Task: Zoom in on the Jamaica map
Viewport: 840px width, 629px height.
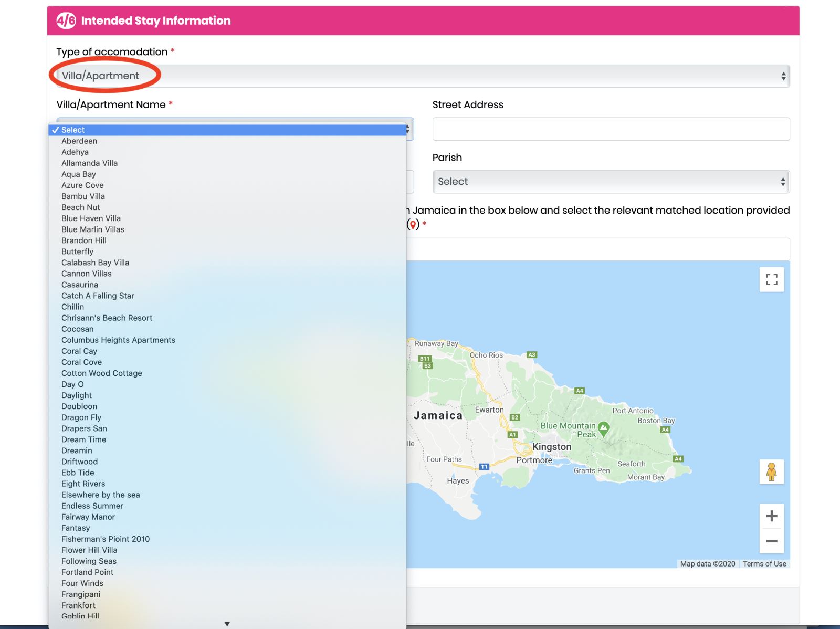Action: pyautogui.click(x=771, y=516)
